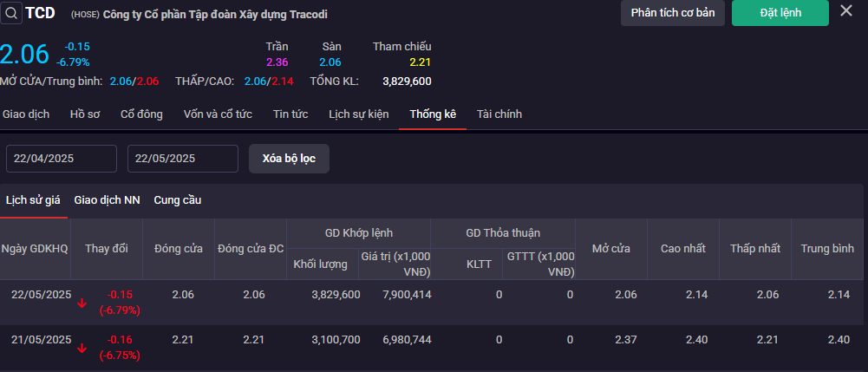Close the stock detail panel
Viewport: 868px width, 372px height.
(x=845, y=11)
